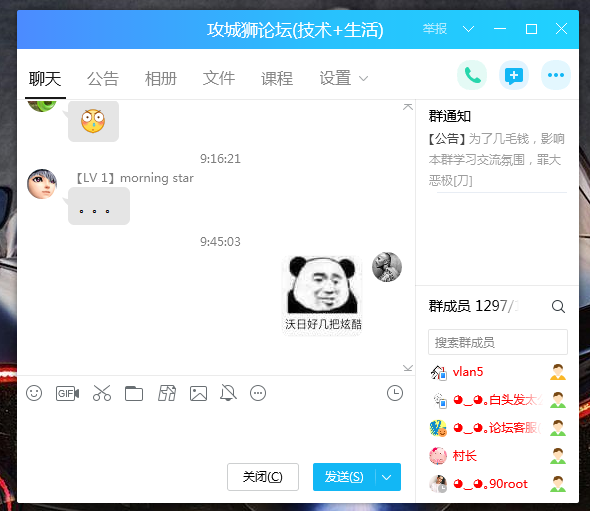Expand send options dropdown arrow
Viewport: 604px width, 521px height.
[x=387, y=477]
